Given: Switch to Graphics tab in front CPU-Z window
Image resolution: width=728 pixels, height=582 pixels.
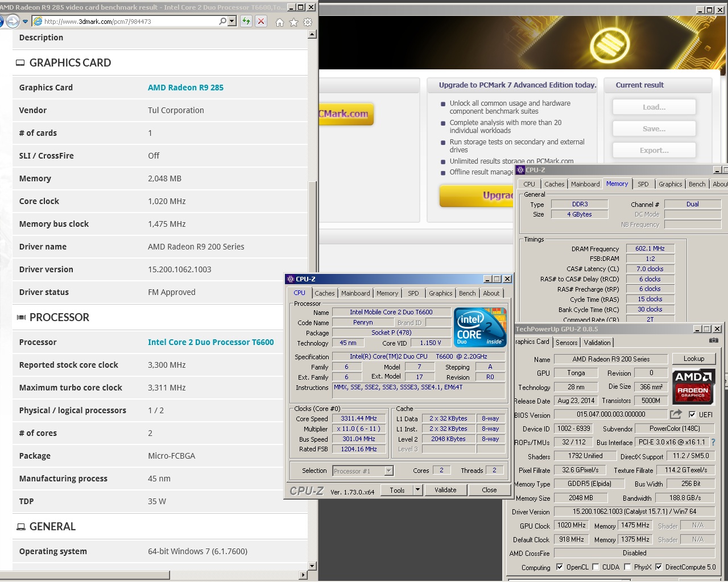Looking at the screenshot, I should pyautogui.click(x=441, y=293).
